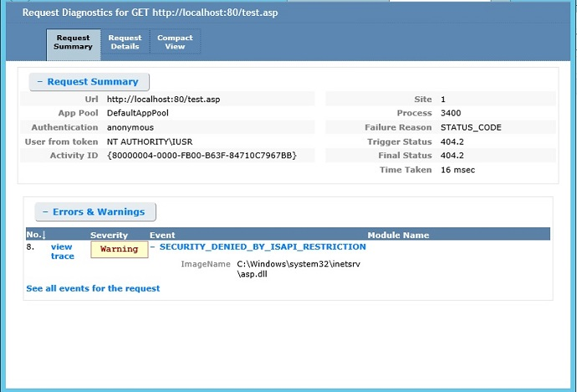Switch to the Compact View tab

click(175, 42)
